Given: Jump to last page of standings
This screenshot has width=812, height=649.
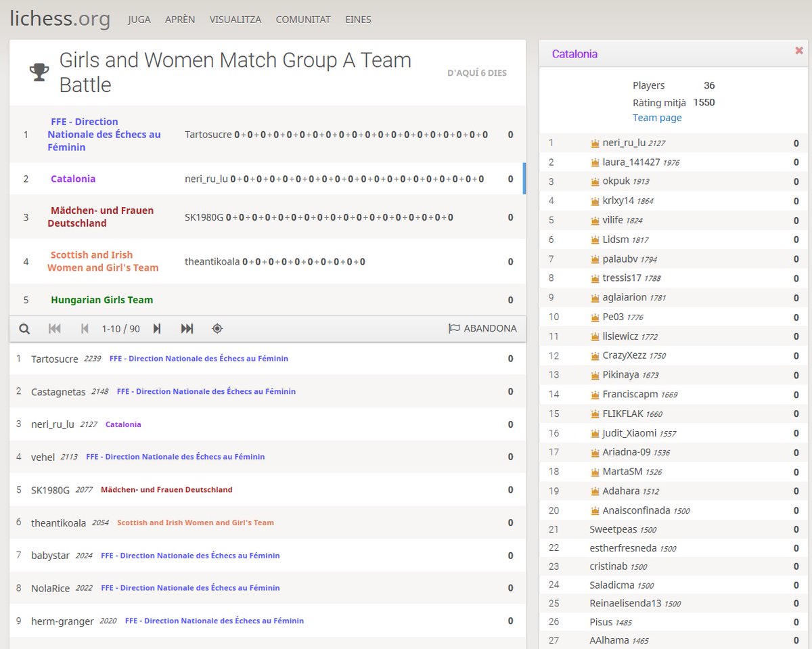Looking at the screenshot, I should 187,328.
